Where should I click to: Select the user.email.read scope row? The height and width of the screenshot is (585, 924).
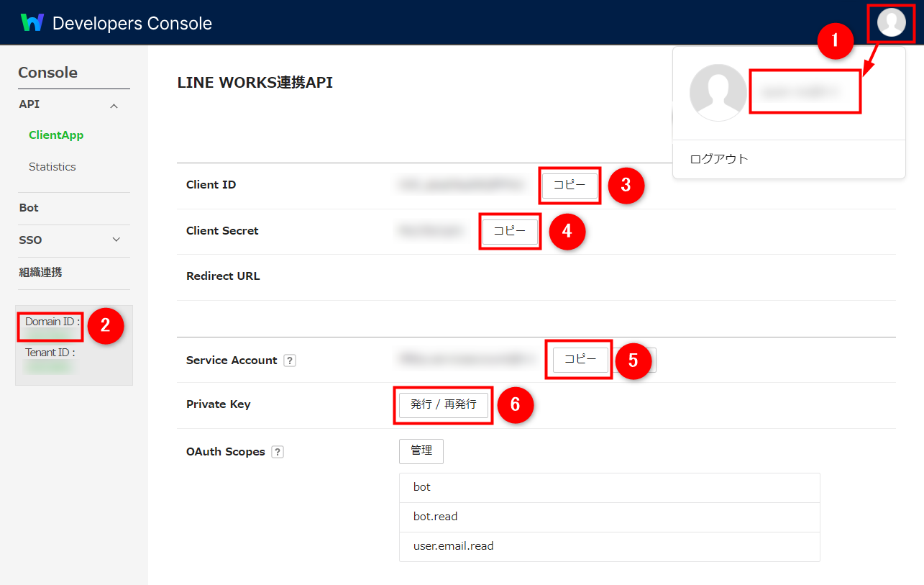pyautogui.click(x=610, y=546)
